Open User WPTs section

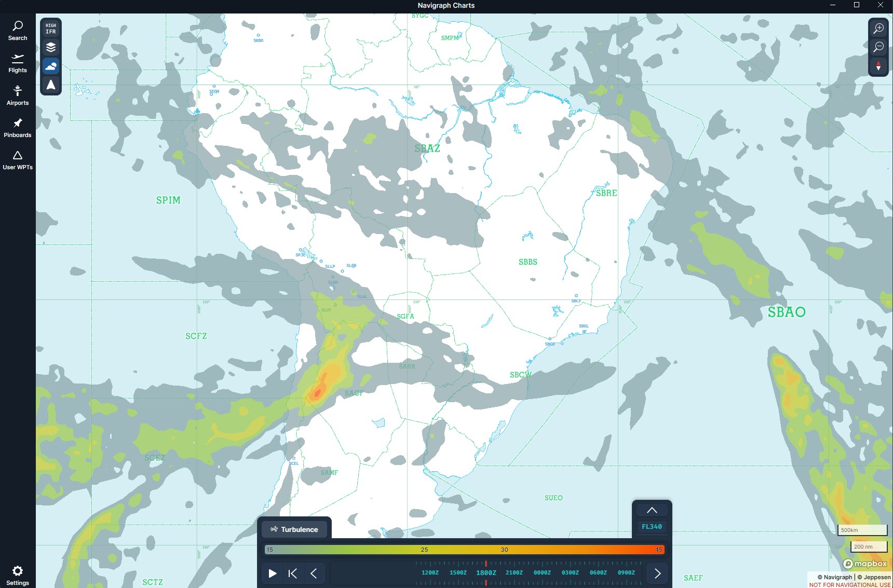pyautogui.click(x=18, y=160)
